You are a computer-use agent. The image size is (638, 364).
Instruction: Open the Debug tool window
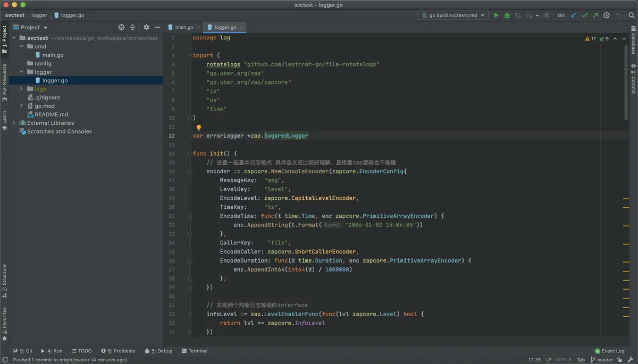point(158,351)
